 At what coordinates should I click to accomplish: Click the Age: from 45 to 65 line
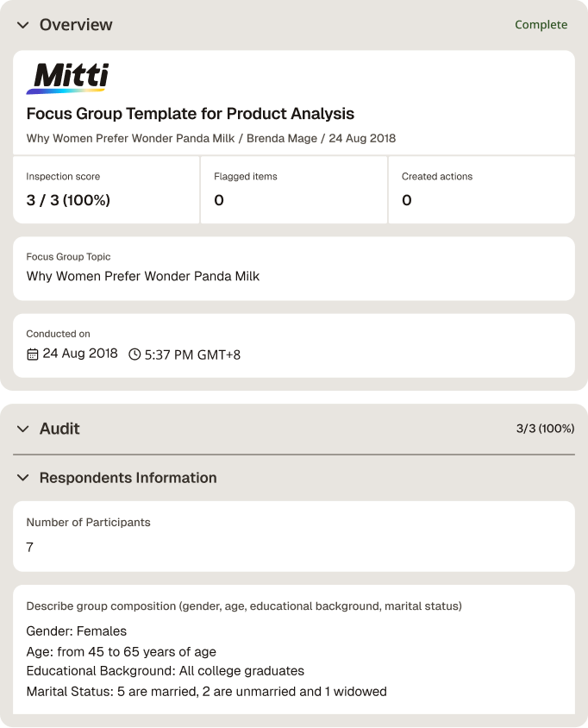[x=121, y=652]
